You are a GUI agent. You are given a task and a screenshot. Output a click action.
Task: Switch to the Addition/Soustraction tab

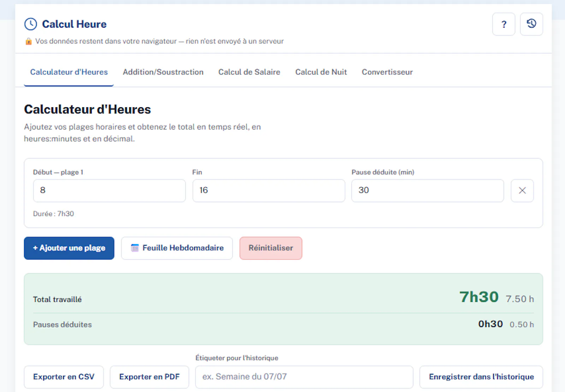163,72
